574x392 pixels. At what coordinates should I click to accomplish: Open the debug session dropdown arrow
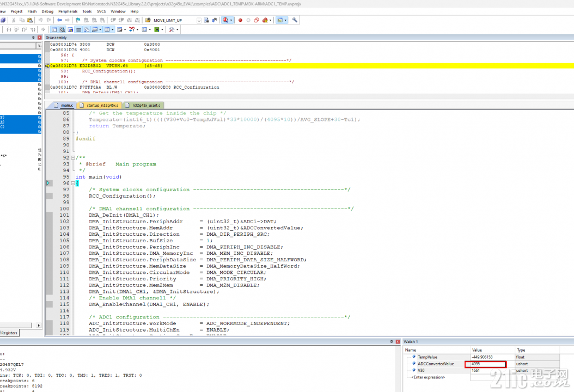231,21
